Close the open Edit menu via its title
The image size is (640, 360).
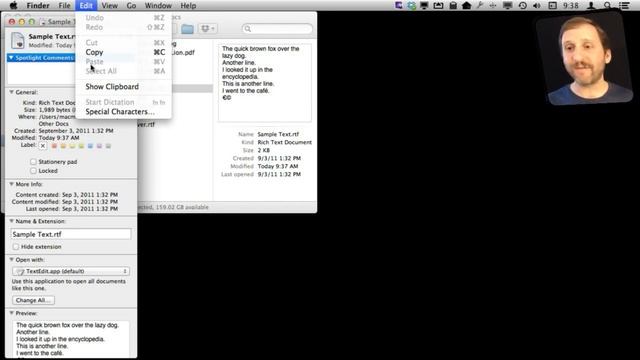click(x=86, y=5)
